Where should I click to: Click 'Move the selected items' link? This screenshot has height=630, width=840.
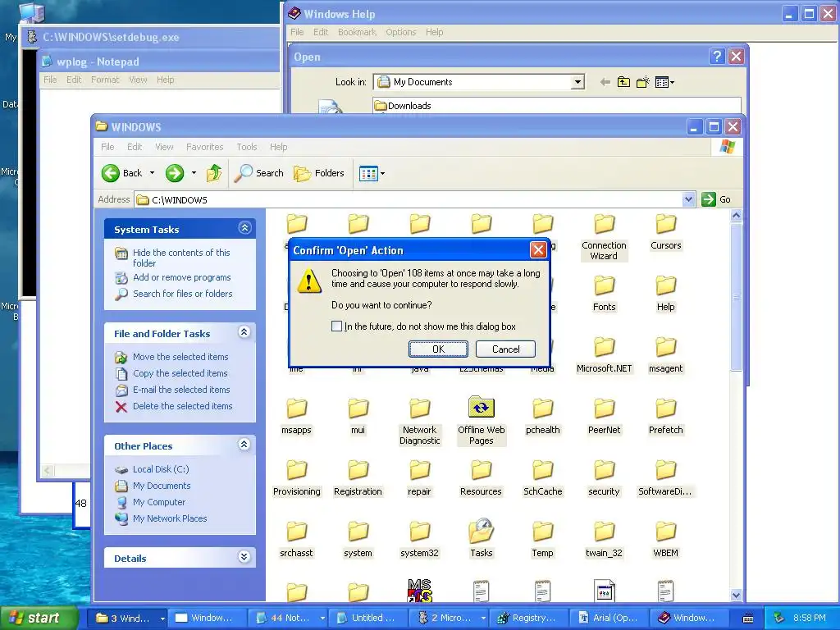click(180, 357)
